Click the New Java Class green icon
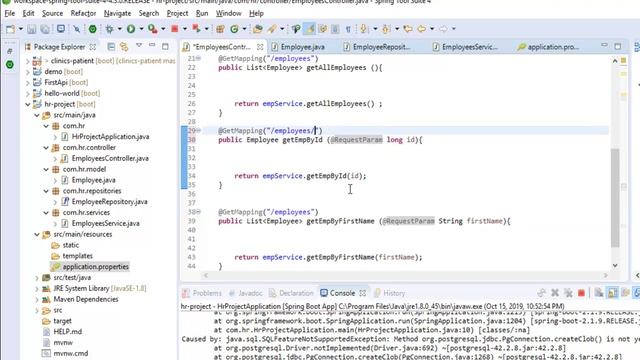The height and width of the screenshot is (360, 640). coord(234,29)
